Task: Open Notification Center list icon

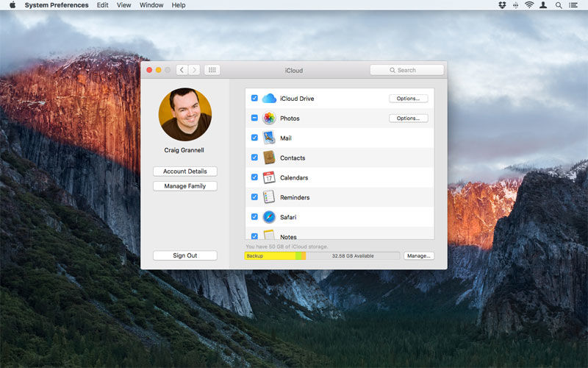Action: (x=573, y=5)
